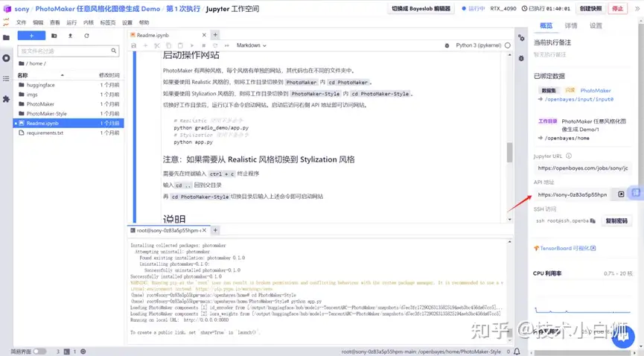Screen dimensions: 644x356
Task: Click the kernel status circle indicator
Action: [x=508, y=45]
